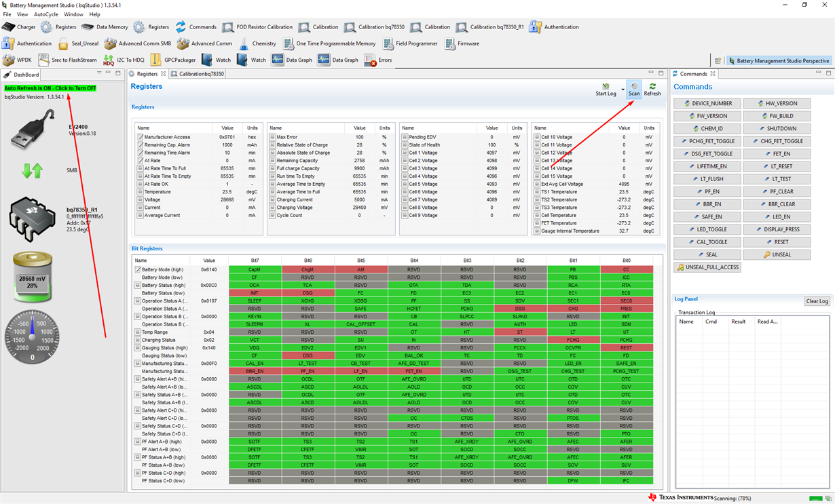Select the ChgM bit cell
835x504 pixels.
tap(308, 269)
